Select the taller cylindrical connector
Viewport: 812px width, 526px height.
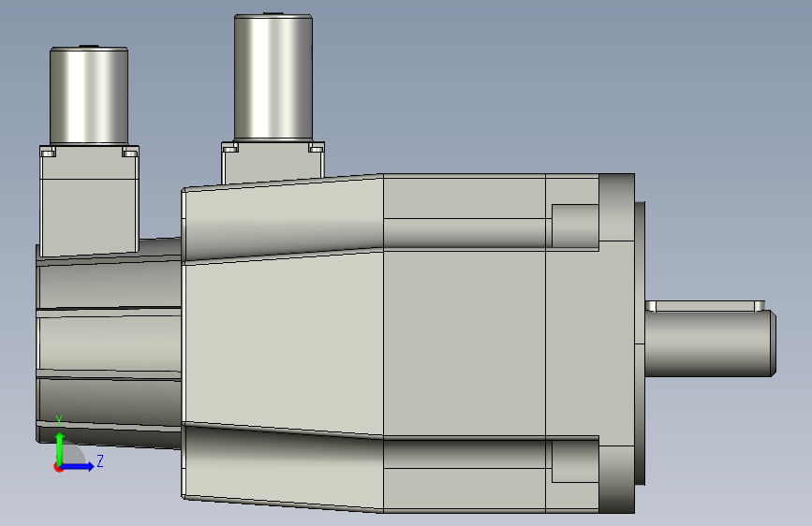273,77
